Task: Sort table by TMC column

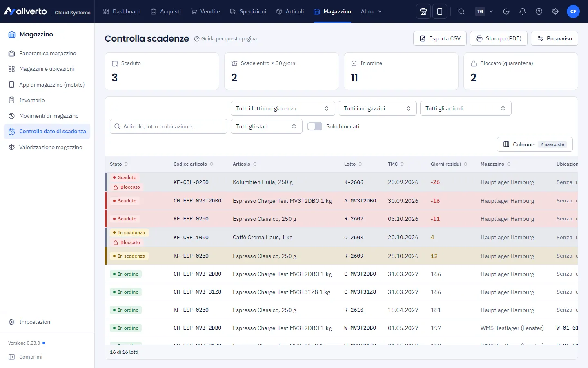Action: (396, 164)
